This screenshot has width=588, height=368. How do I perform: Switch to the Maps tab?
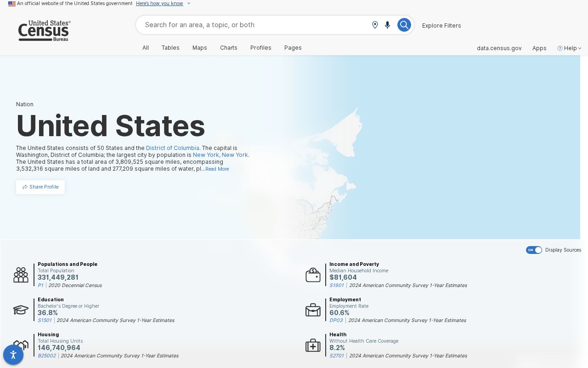click(x=200, y=48)
